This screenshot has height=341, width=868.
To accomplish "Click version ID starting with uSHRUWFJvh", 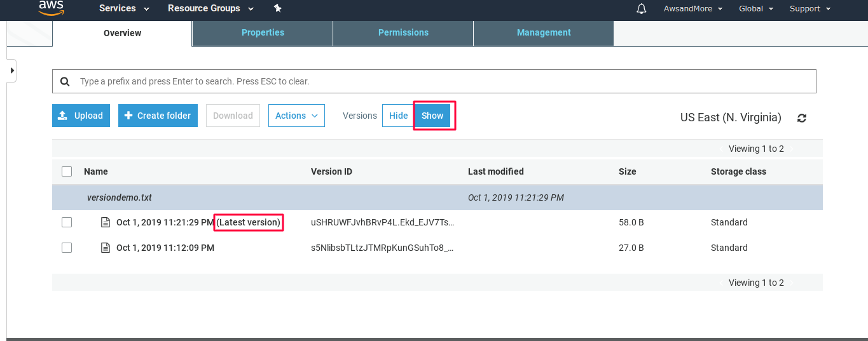I will (383, 222).
